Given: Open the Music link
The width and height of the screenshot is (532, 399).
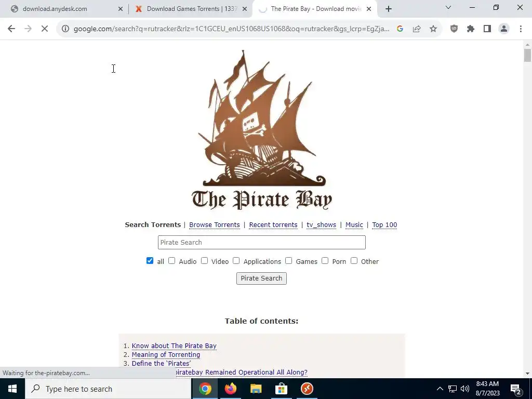Looking at the screenshot, I should [354, 224].
